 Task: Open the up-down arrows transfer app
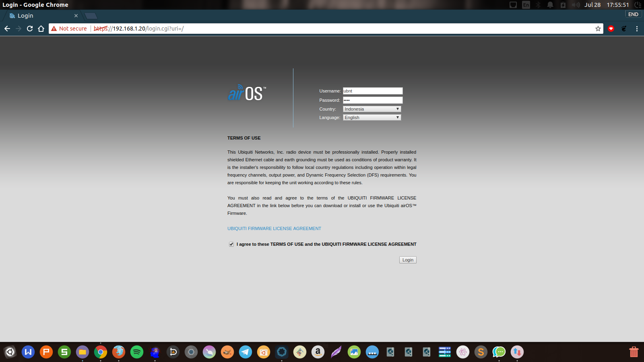tap(517, 352)
